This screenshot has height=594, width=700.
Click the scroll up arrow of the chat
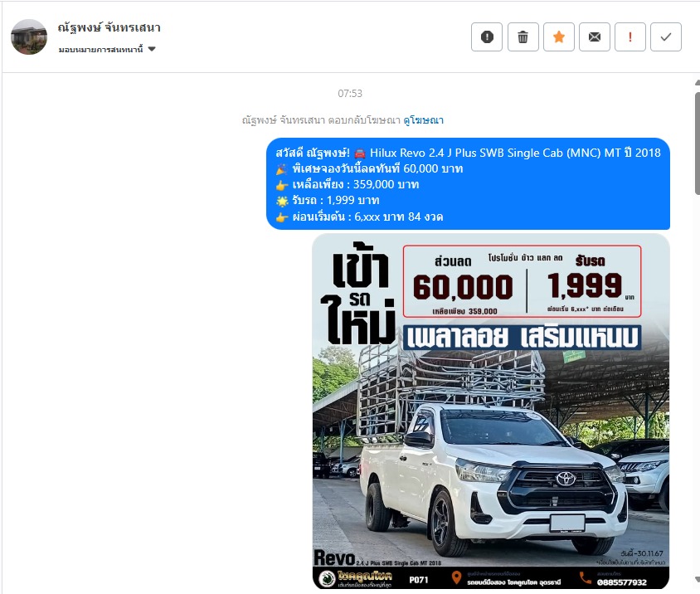pos(698,83)
